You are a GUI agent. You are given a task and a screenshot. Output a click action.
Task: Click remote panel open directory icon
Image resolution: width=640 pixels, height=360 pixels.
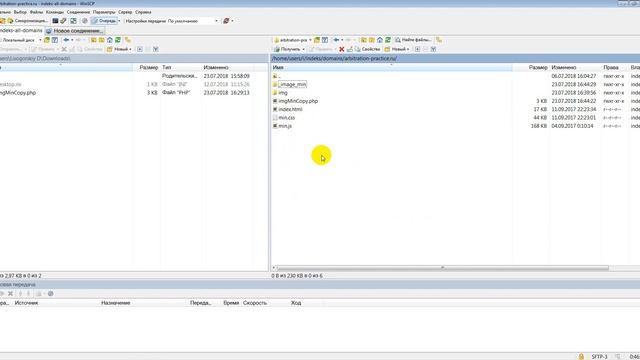317,40
